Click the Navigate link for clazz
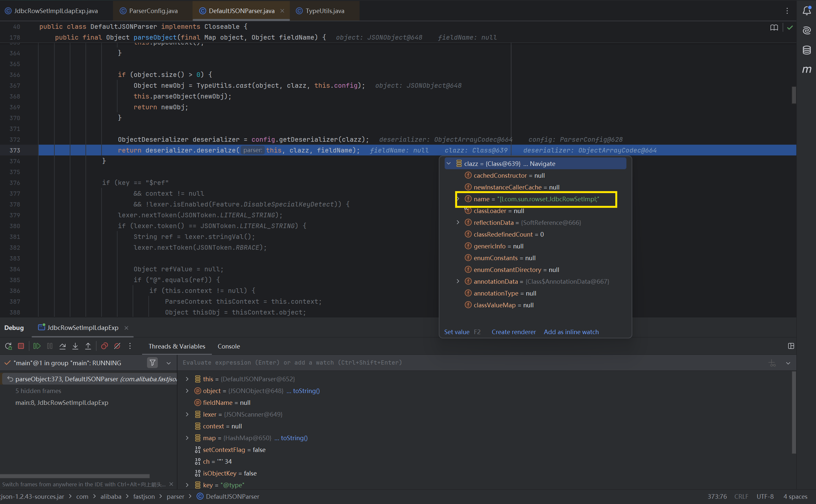 click(x=543, y=164)
